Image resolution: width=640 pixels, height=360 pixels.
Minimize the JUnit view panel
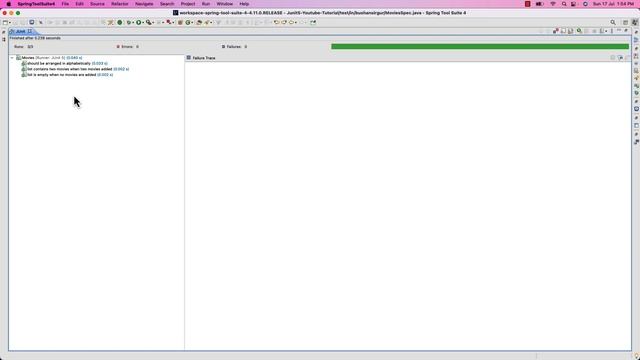pyautogui.click(x=619, y=31)
